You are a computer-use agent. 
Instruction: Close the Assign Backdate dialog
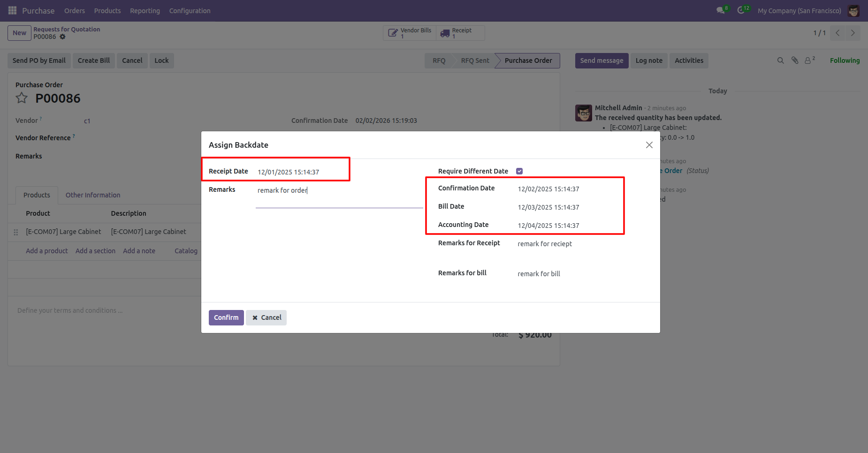(649, 145)
